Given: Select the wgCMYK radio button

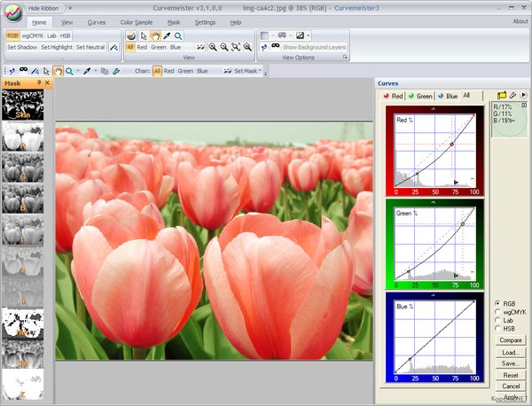Looking at the screenshot, I should coord(497,311).
